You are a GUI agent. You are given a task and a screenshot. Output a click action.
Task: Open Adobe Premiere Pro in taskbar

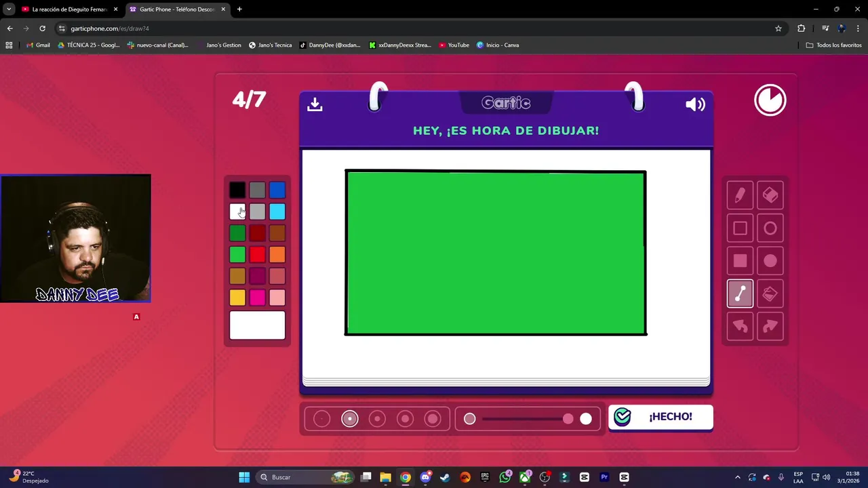[604, 477]
